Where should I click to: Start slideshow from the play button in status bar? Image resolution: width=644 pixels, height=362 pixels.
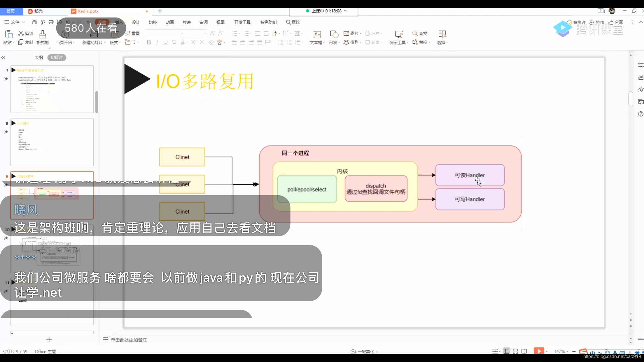click(540, 351)
